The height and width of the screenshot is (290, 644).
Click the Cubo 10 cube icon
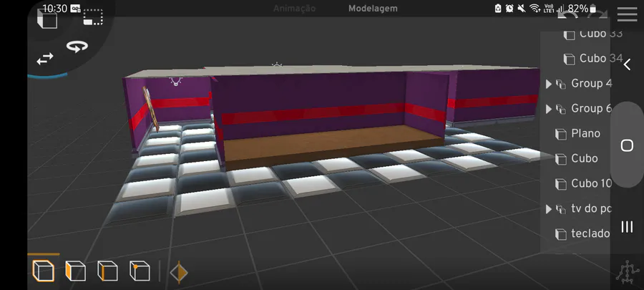(560, 185)
